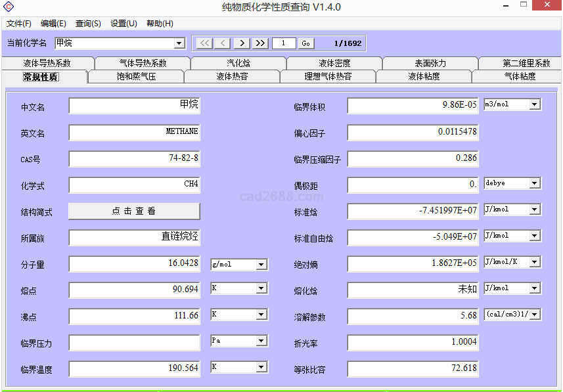Click the record number input field
563x392 pixels.
tap(283, 43)
